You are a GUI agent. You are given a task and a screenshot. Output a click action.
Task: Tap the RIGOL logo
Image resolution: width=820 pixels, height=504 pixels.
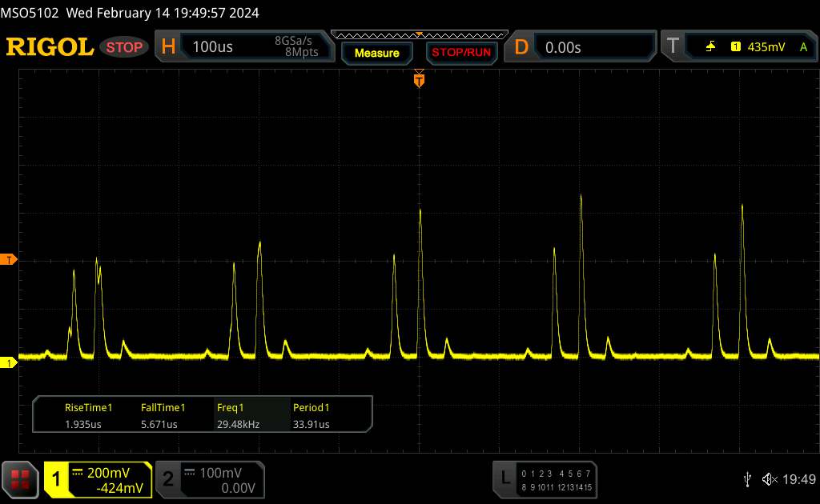(x=50, y=47)
